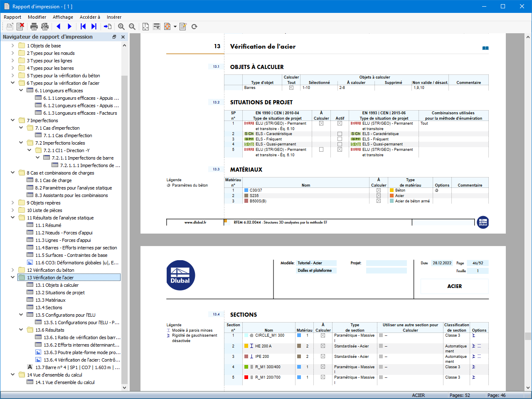Viewport: 532px width, 399px height.
Task: Expand the 1 Objets de base node
Action: (13, 46)
